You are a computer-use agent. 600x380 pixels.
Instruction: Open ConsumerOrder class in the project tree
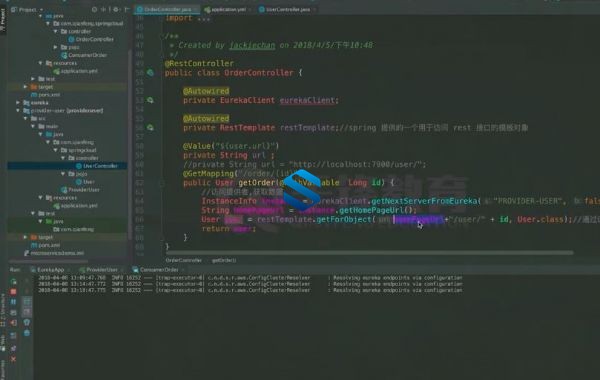(x=84, y=55)
